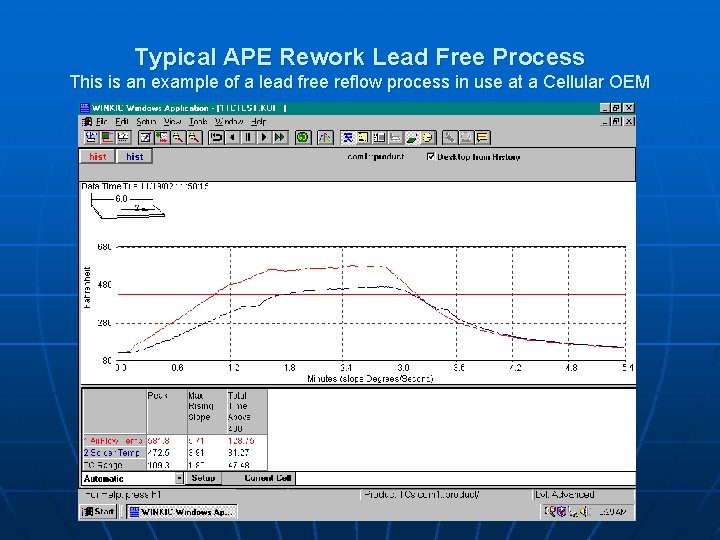The width and height of the screenshot is (720, 540).
Task: Click the Windows Start button
Action: (98, 512)
